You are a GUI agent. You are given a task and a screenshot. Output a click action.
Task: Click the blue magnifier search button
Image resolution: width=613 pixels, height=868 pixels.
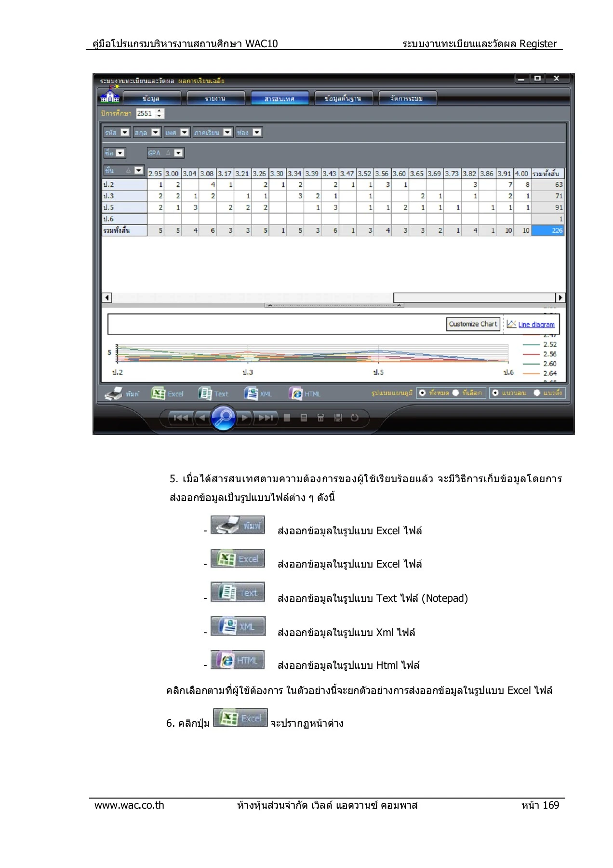click(x=223, y=418)
